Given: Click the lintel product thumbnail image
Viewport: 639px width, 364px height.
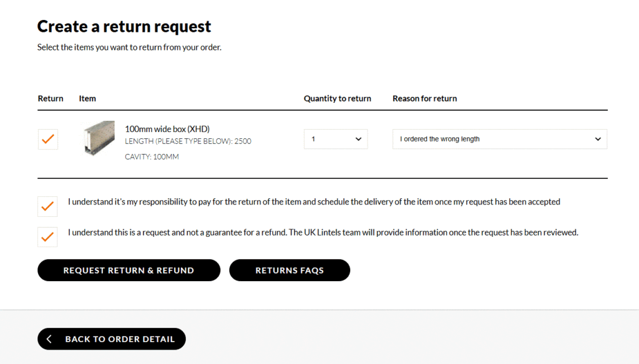Looking at the screenshot, I should tap(98, 138).
